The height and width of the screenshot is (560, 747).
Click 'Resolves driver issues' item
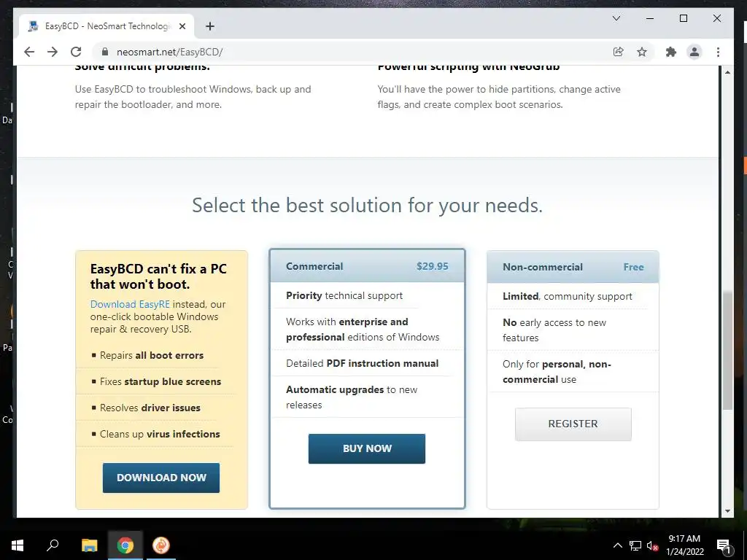(150, 408)
